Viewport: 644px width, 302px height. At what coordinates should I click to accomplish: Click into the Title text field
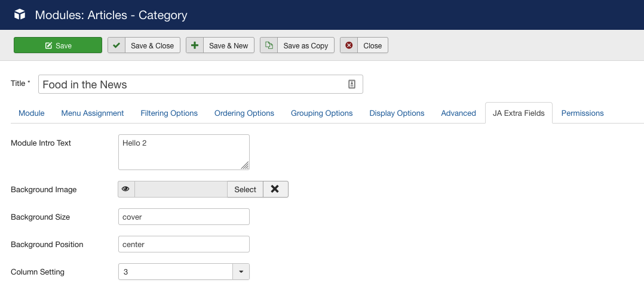tap(191, 85)
